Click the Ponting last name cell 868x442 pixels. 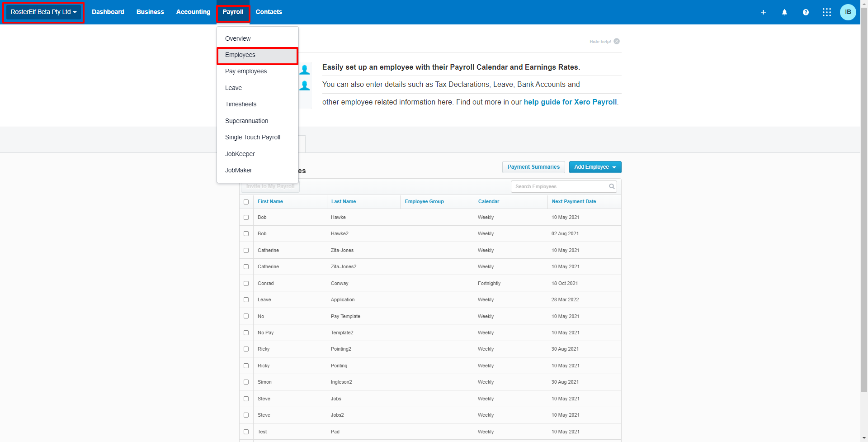tap(339, 366)
